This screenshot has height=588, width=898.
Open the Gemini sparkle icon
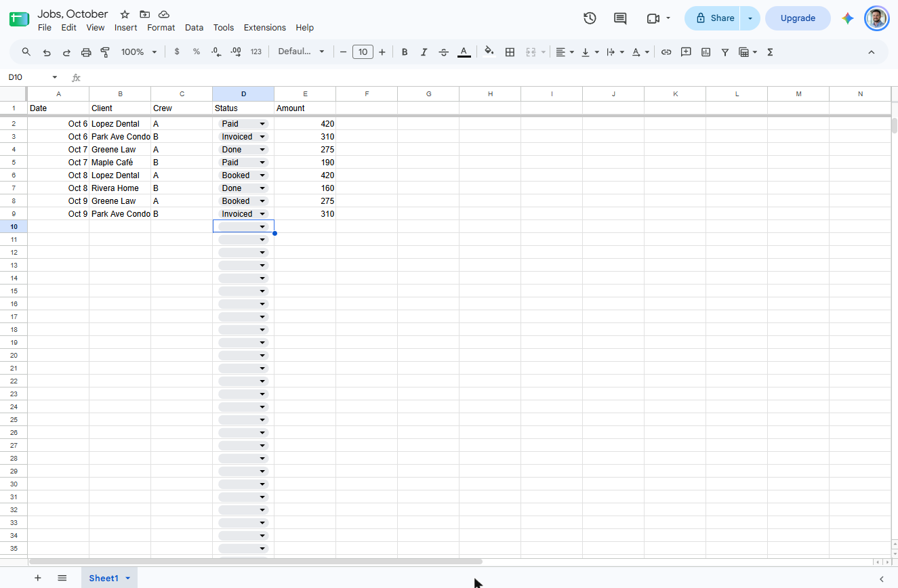click(848, 18)
